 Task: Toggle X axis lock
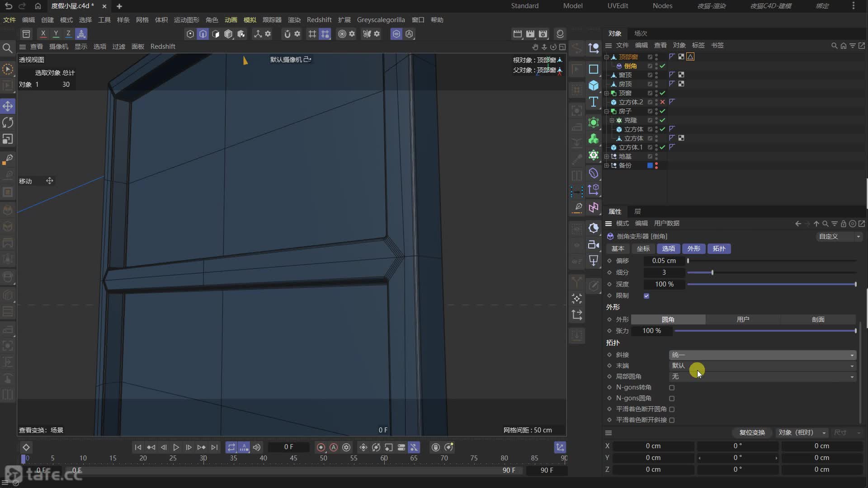[43, 34]
